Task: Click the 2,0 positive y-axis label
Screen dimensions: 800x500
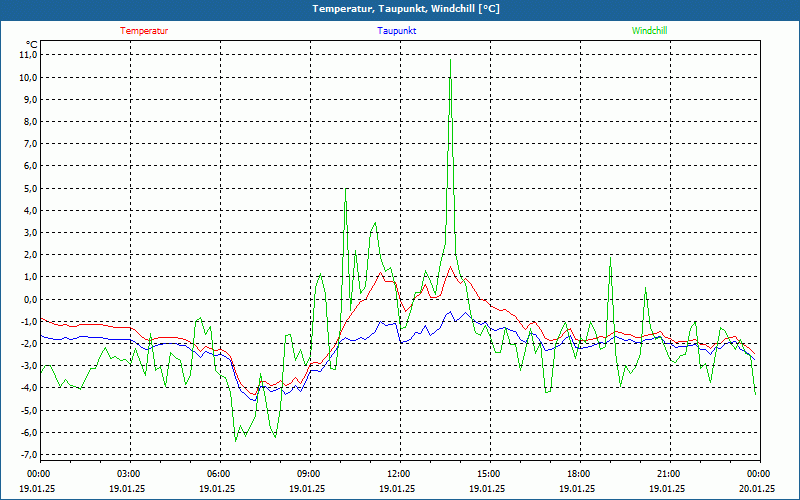Action: (x=30, y=255)
